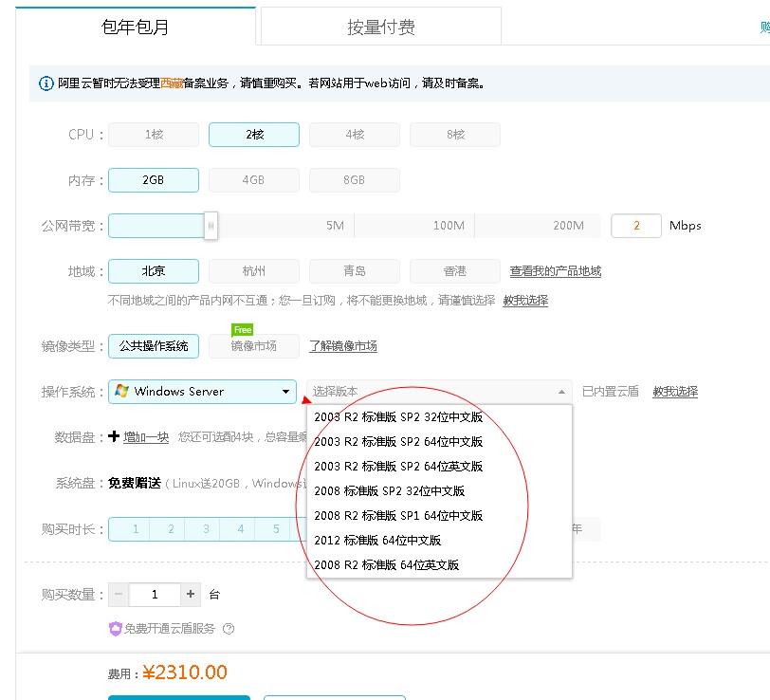This screenshot has height=700, width=770.
Task: Open the Windows Server OS dropdown
Action: [202, 392]
